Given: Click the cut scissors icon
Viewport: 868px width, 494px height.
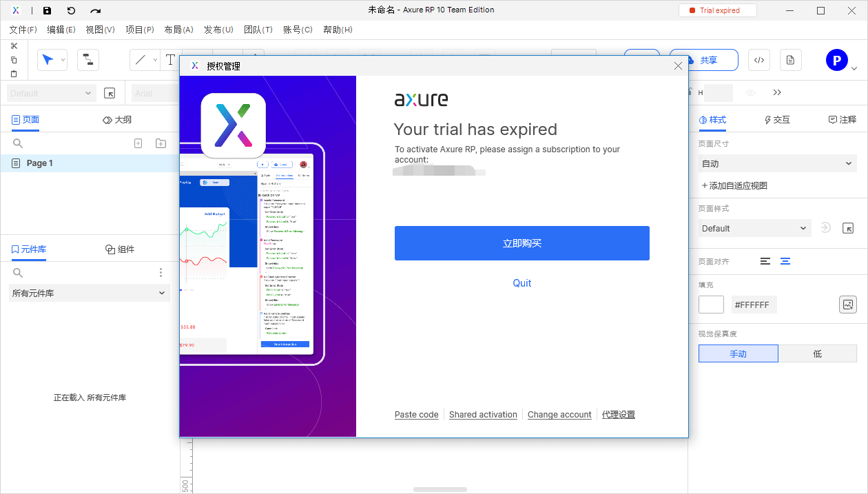Looking at the screenshot, I should click(14, 45).
